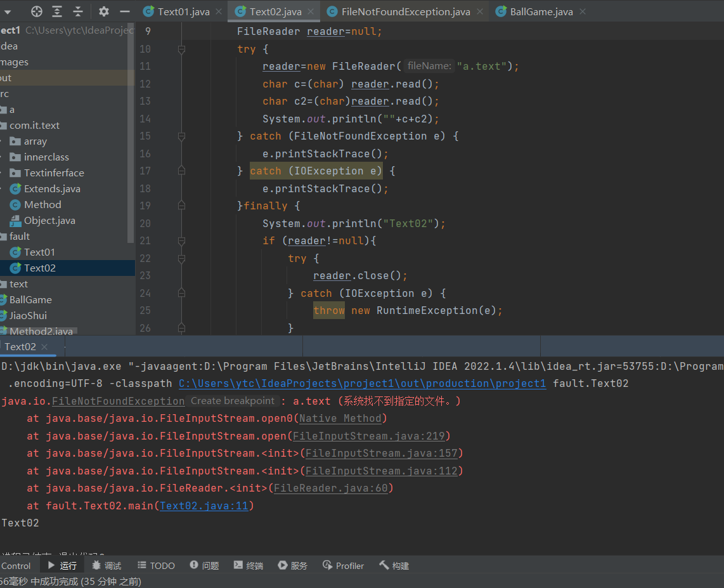Click the Expand All icon in project panel
Screen dimensions: 724x588
(57, 11)
